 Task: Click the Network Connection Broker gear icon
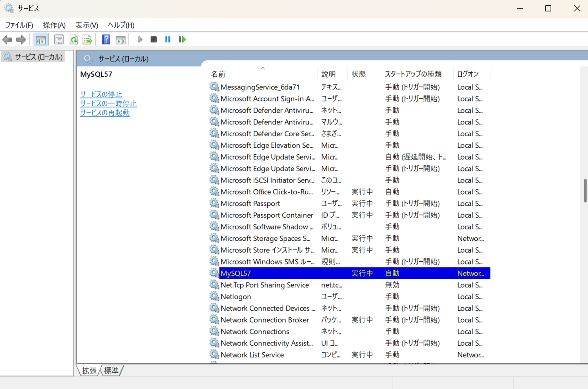(x=214, y=319)
